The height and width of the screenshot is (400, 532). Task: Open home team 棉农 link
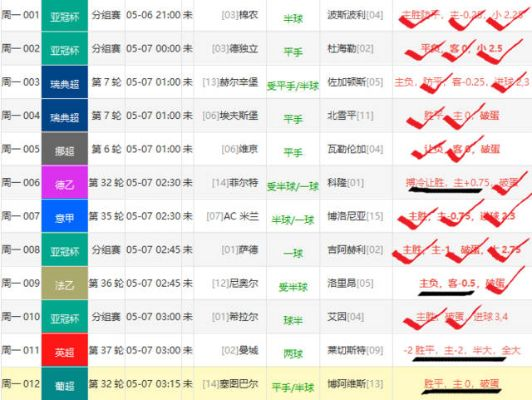point(248,15)
